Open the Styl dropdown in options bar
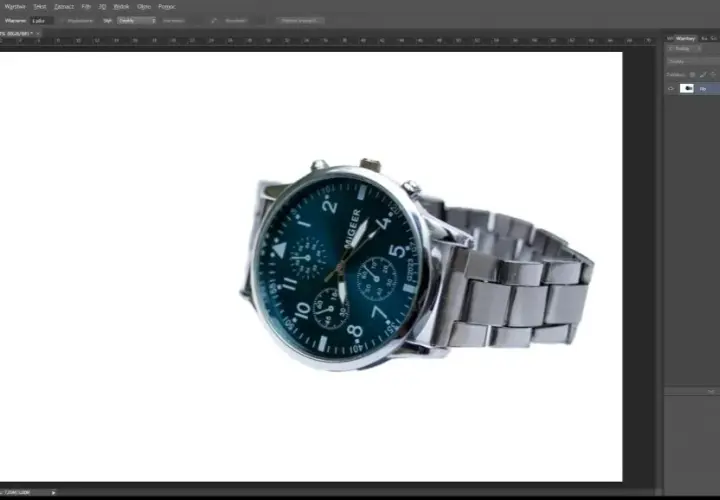The image size is (720, 500). tap(136, 21)
